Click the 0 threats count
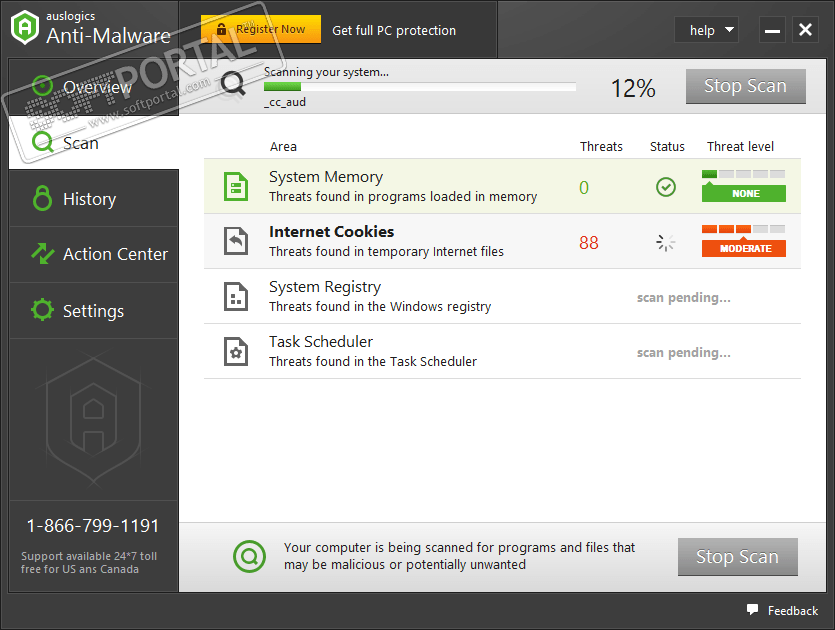 pyautogui.click(x=584, y=187)
